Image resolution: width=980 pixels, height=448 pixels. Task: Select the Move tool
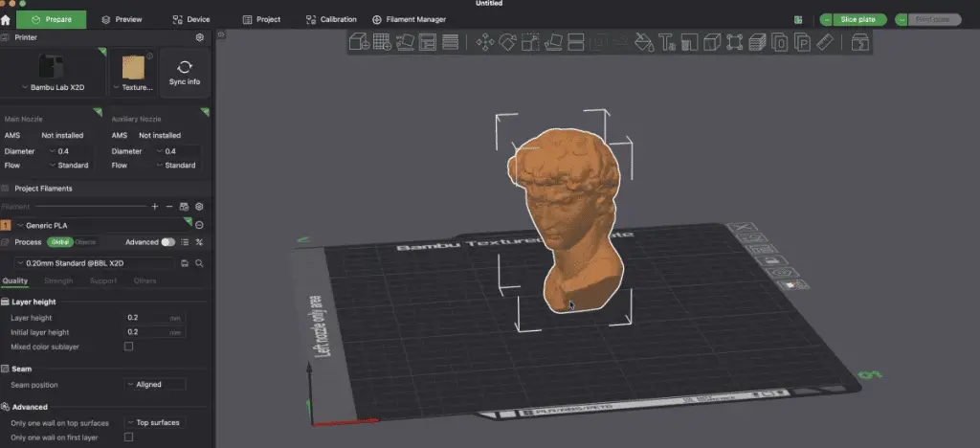[484, 42]
